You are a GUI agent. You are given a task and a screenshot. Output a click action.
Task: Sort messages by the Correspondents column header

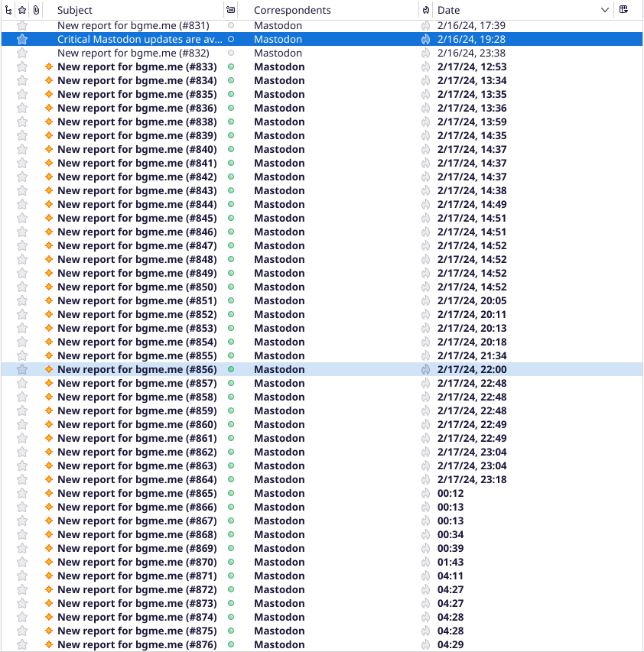[292, 9]
